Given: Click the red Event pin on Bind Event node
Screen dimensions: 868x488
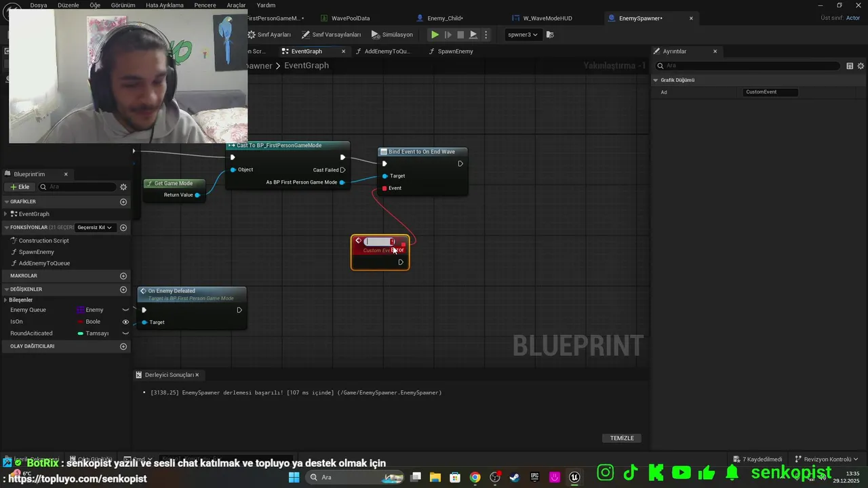Looking at the screenshot, I should pos(384,188).
